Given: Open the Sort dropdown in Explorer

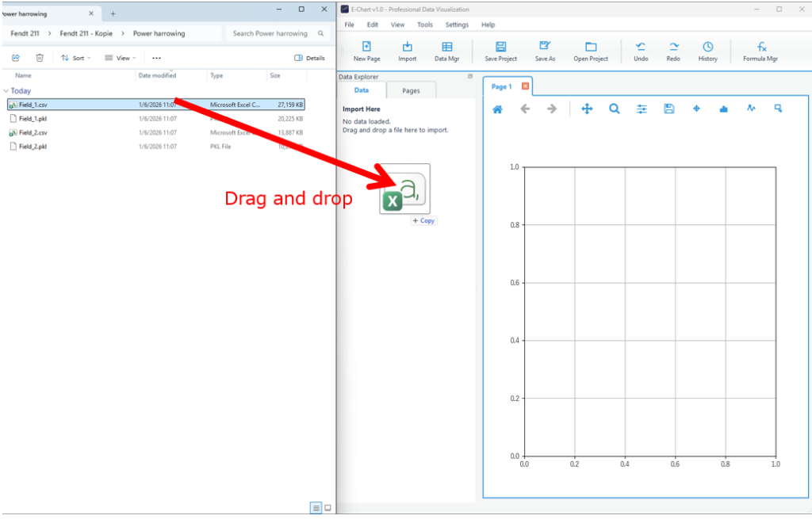Looking at the screenshot, I should coord(76,58).
